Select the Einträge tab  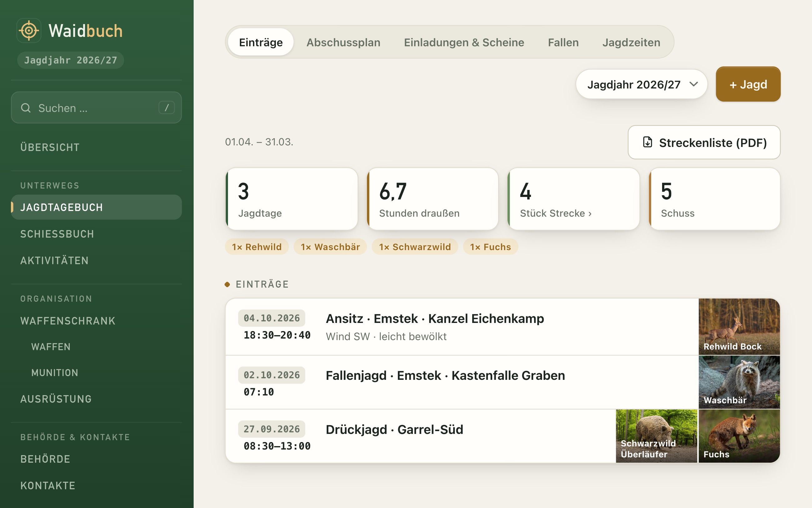pos(261,42)
